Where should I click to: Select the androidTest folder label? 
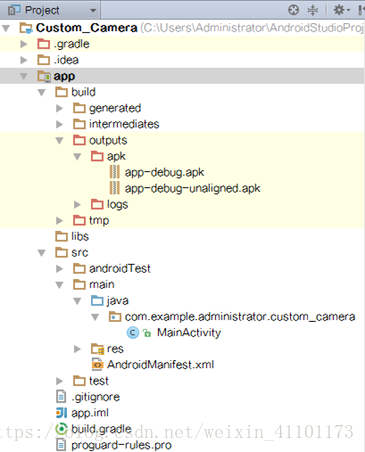(x=120, y=269)
